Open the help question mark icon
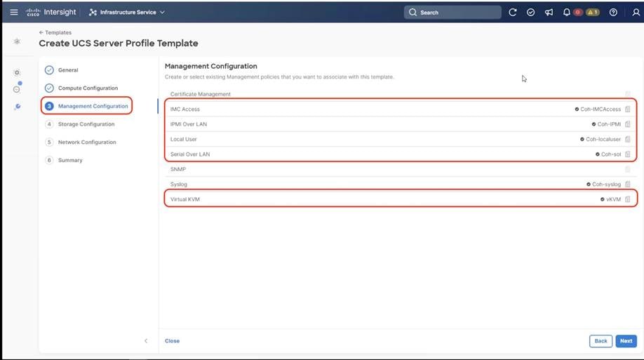Screen dimensions: 644x360 pos(613,13)
